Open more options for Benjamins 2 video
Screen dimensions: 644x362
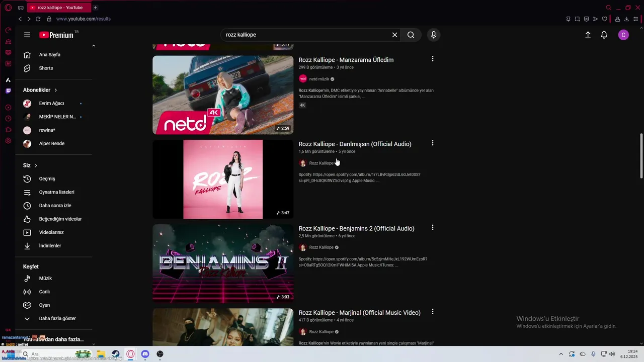[432, 228]
